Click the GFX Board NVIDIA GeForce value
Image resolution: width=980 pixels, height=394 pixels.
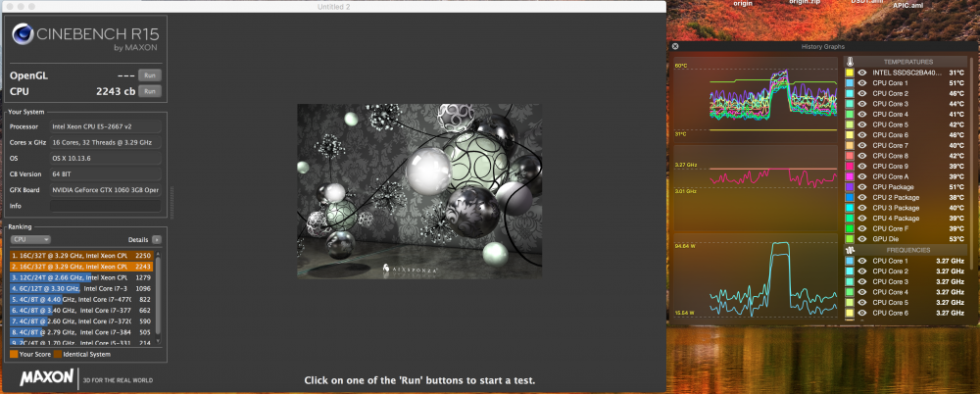click(x=105, y=190)
